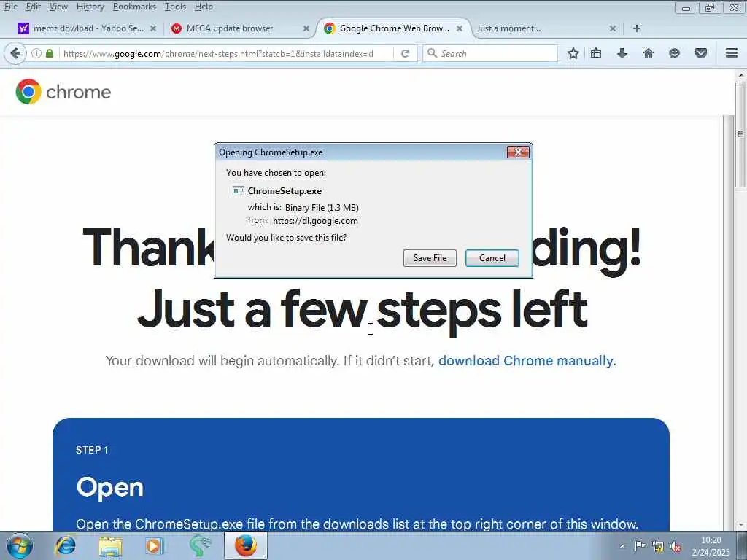Click the 'STEP 1' label

[x=92, y=450]
